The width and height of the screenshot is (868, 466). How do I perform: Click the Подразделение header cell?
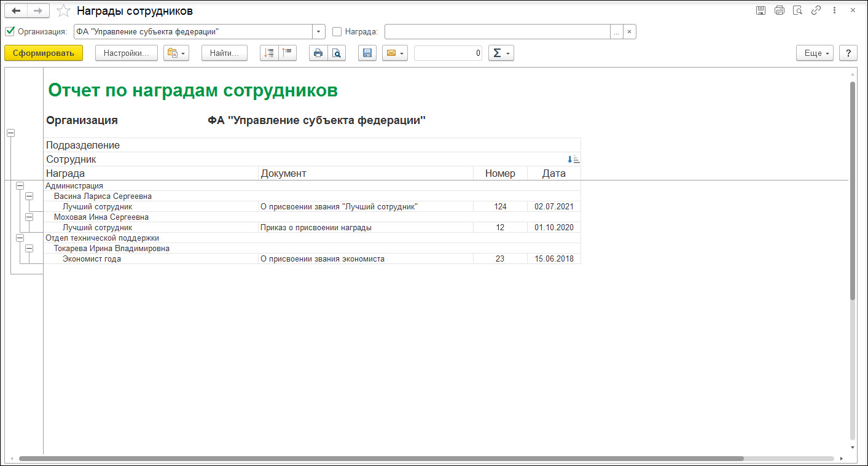tap(312, 145)
